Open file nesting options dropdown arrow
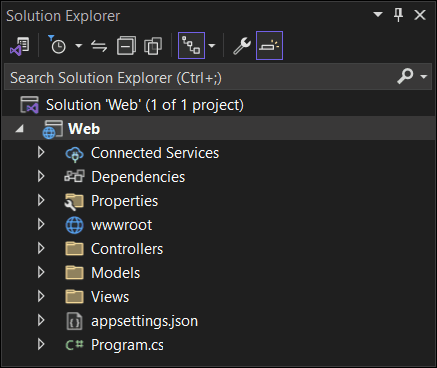Screen dimensions: 437x368 [212, 46]
